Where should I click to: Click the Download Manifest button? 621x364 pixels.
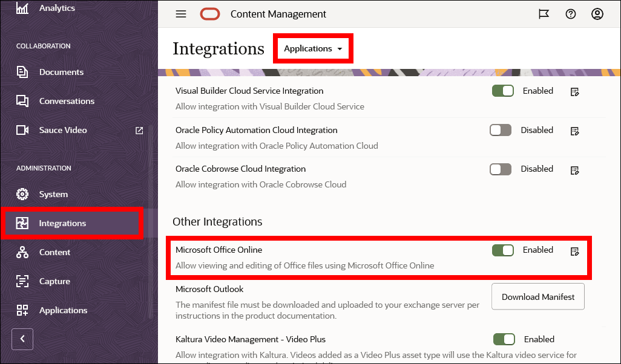tap(538, 297)
